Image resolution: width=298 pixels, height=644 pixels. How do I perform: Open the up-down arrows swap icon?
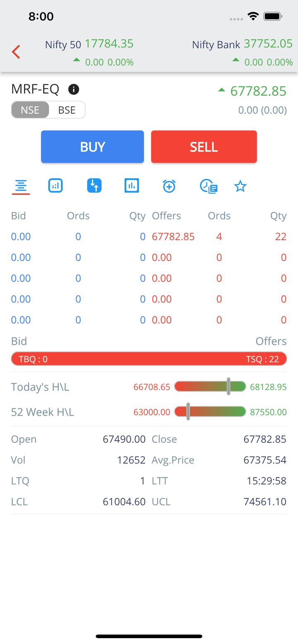(94, 186)
